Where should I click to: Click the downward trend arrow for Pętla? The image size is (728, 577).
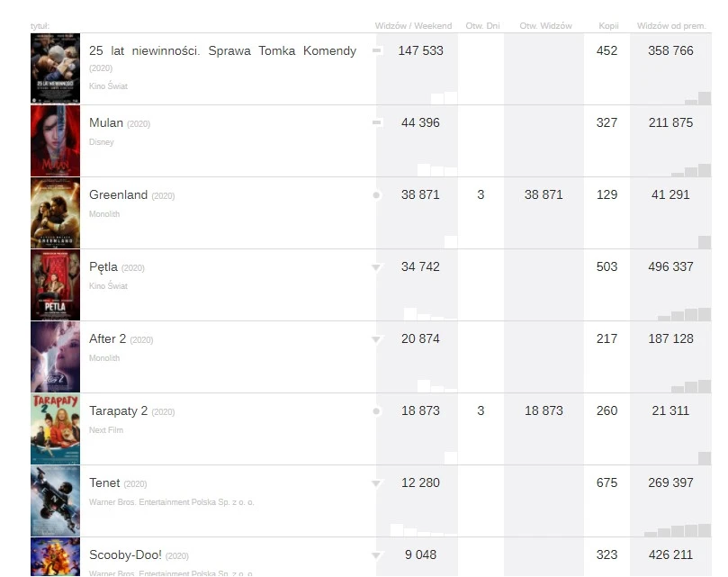click(x=376, y=267)
